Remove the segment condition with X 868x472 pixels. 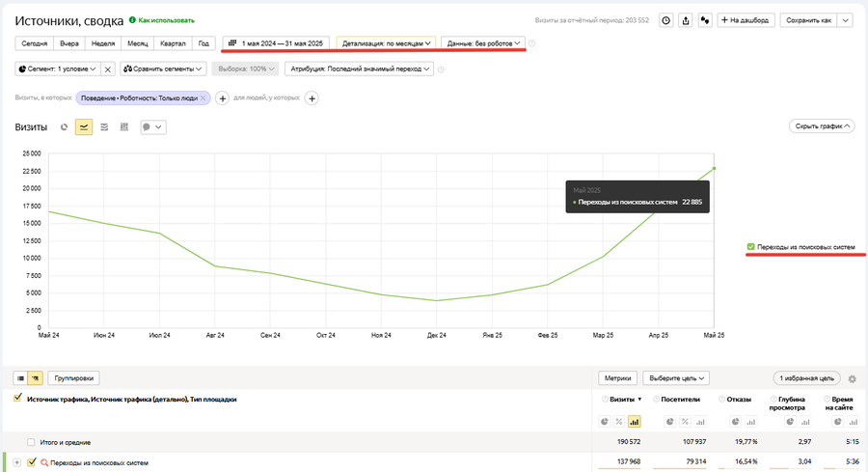(108, 69)
